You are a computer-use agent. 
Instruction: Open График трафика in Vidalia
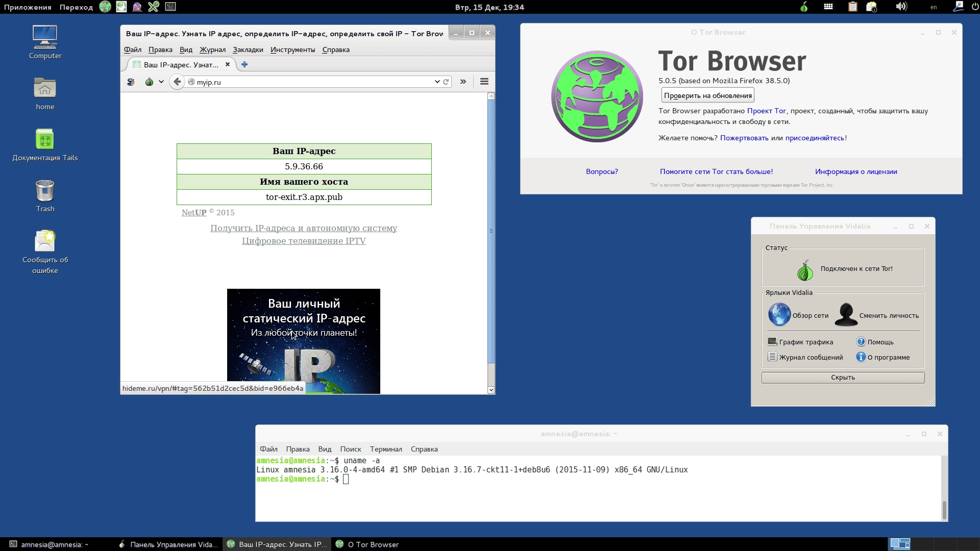click(800, 342)
